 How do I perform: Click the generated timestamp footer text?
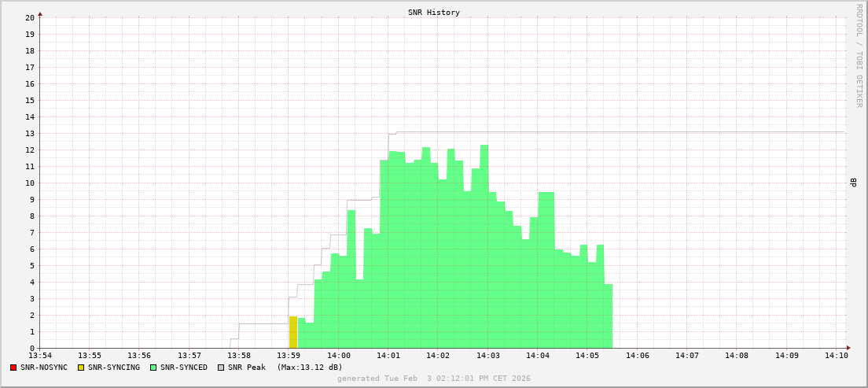(x=433, y=379)
